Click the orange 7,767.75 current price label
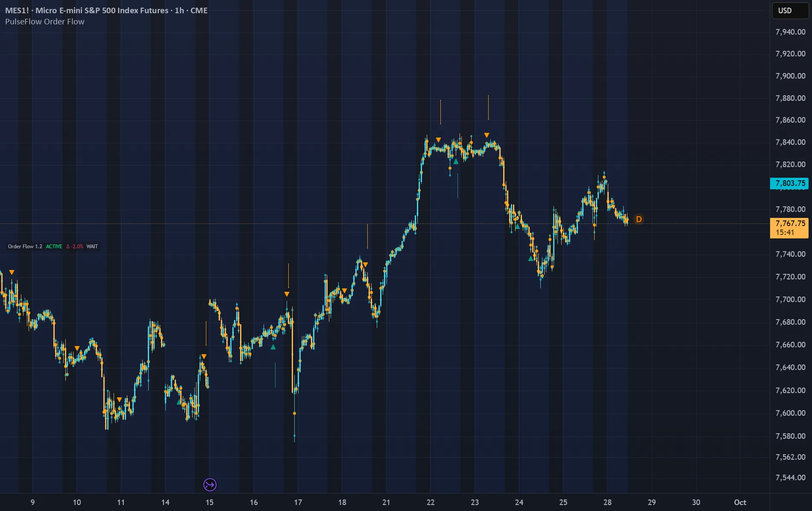 click(x=789, y=228)
